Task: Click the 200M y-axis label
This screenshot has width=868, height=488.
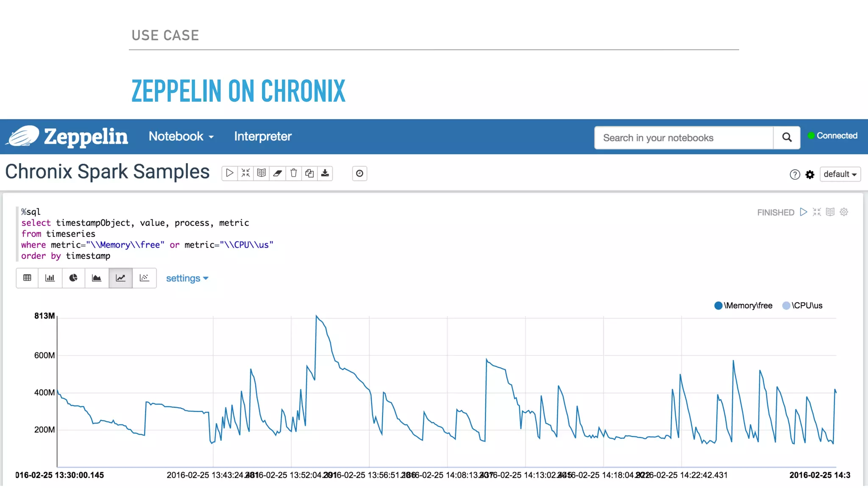Action: click(x=45, y=430)
